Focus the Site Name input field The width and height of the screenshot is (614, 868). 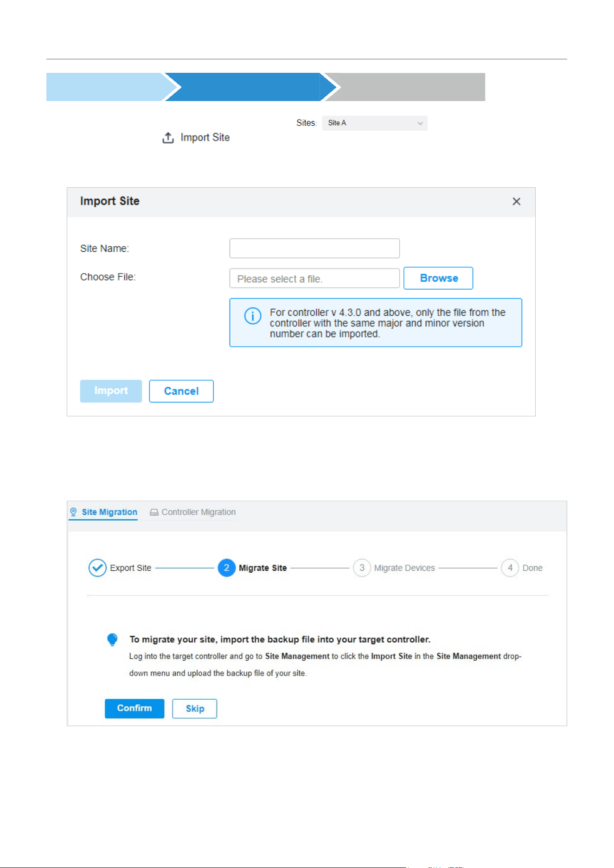(314, 248)
